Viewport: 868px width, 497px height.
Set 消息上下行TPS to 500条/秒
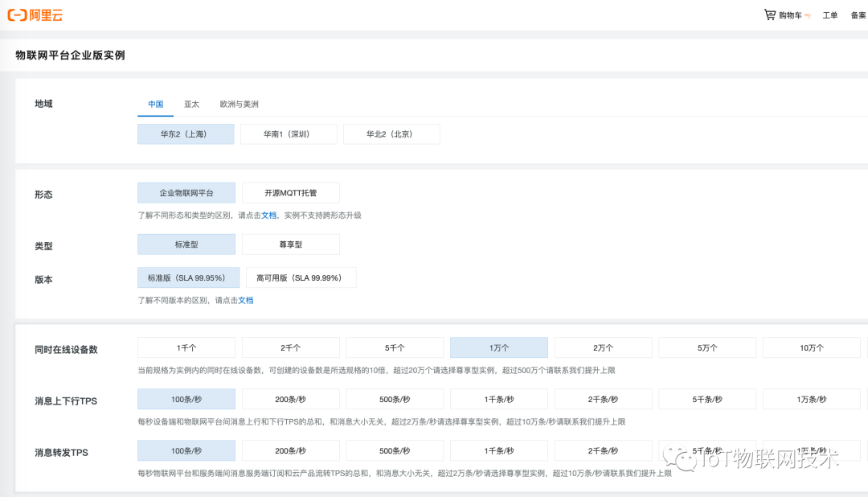[395, 399]
